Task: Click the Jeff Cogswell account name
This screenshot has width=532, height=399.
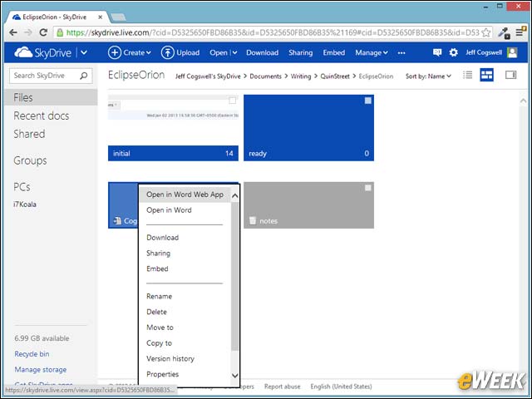Action: [484, 52]
